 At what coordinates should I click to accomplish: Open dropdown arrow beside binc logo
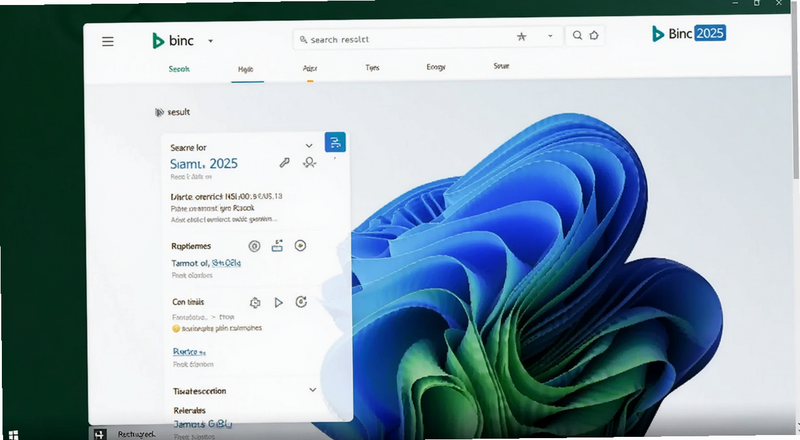point(210,41)
